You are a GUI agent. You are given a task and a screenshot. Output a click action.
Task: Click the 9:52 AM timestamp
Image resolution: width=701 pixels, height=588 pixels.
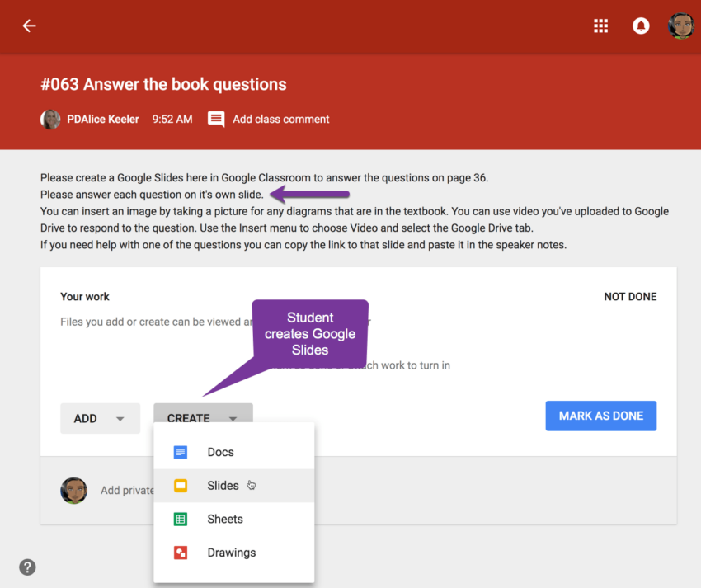coord(172,120)
